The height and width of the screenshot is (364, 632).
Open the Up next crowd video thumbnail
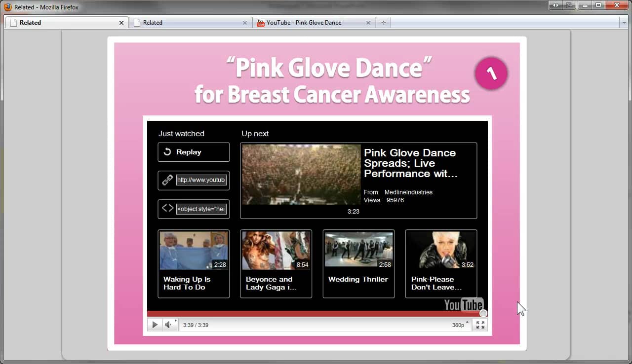(x=302, y=174)
